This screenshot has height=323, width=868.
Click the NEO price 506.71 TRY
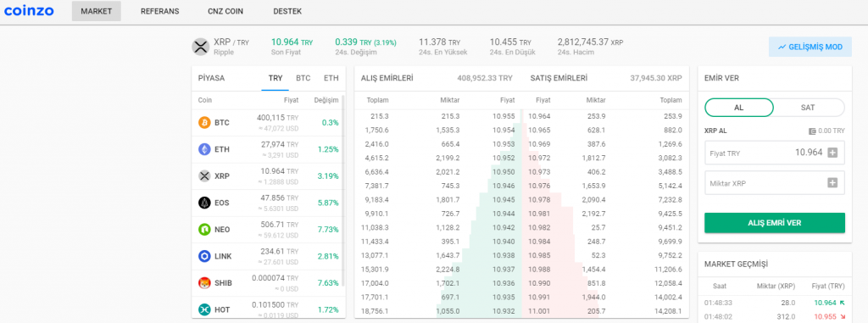pyautogui.click(x=280, y=225)
